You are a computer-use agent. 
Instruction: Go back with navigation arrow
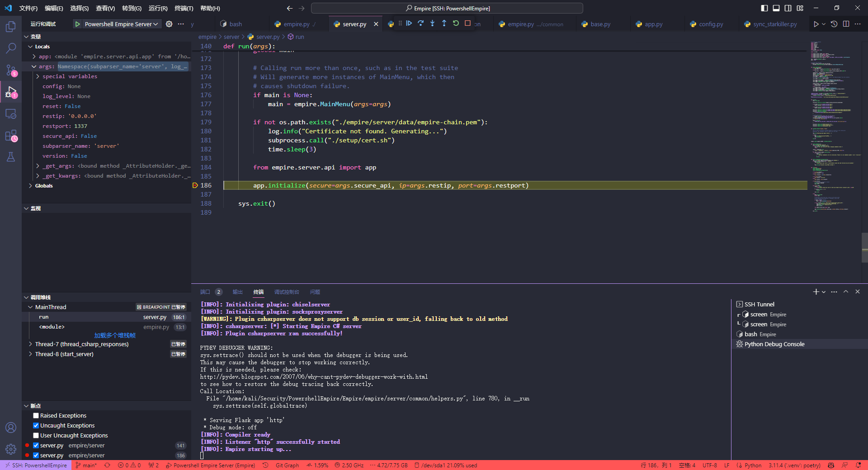pyautogui.click(x=290, y=8)
